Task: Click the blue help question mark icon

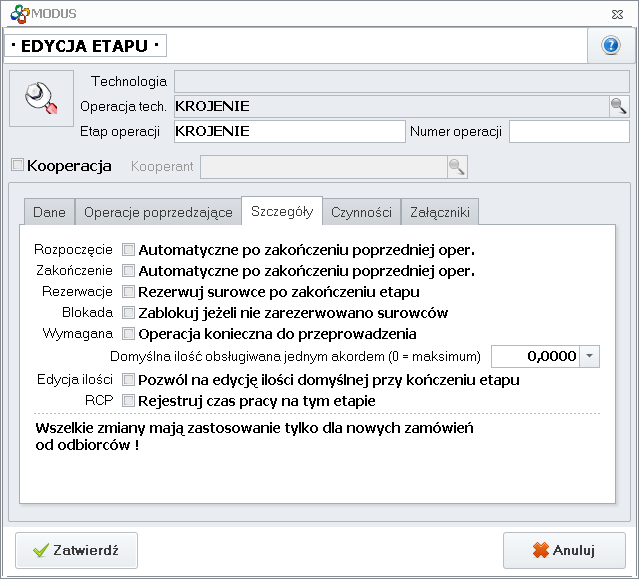Action: pyautogui.click(x=610, y=46)
